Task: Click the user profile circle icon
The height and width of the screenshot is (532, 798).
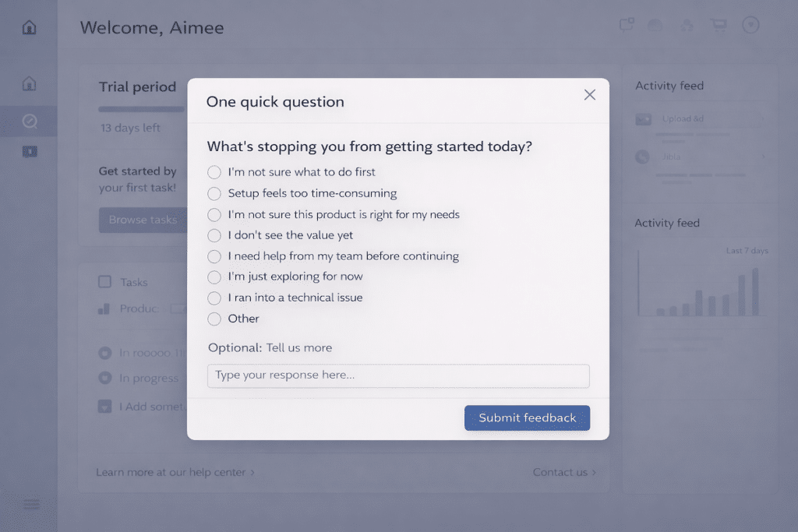Action: coord(750,24)
